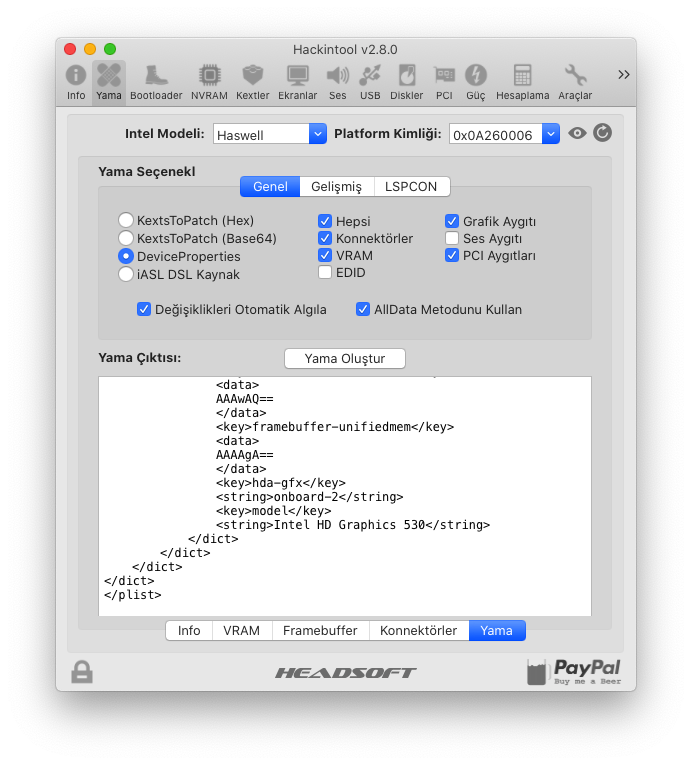Enable the EDID checkbox
692x765 pixels.
(325, 273)
